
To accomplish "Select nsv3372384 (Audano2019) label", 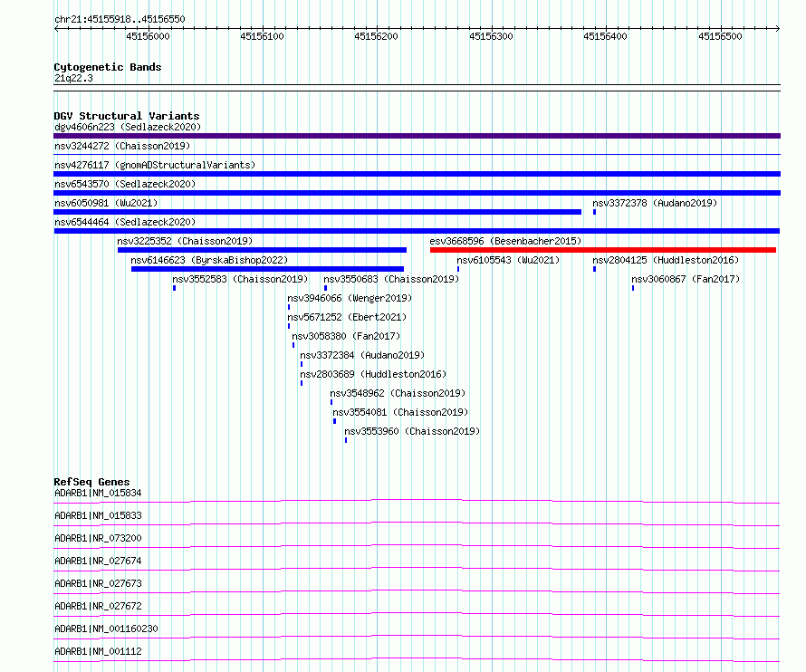I will tap(362, 355).
